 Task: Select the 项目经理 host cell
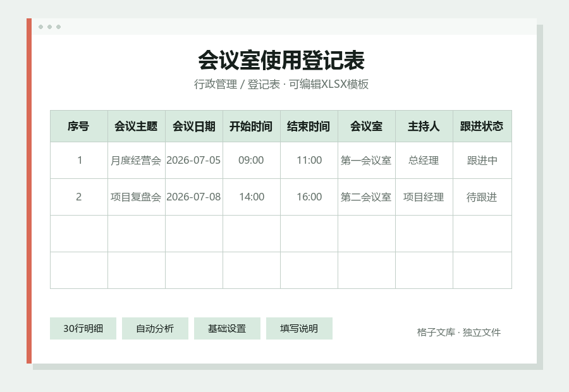point(424,197)
